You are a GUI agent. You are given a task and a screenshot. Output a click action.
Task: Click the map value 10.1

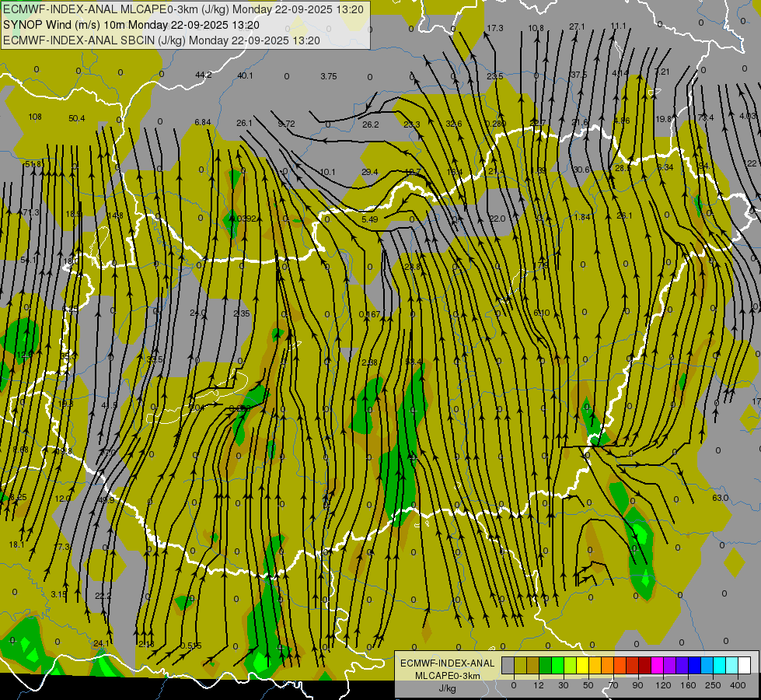click(327, 172)
